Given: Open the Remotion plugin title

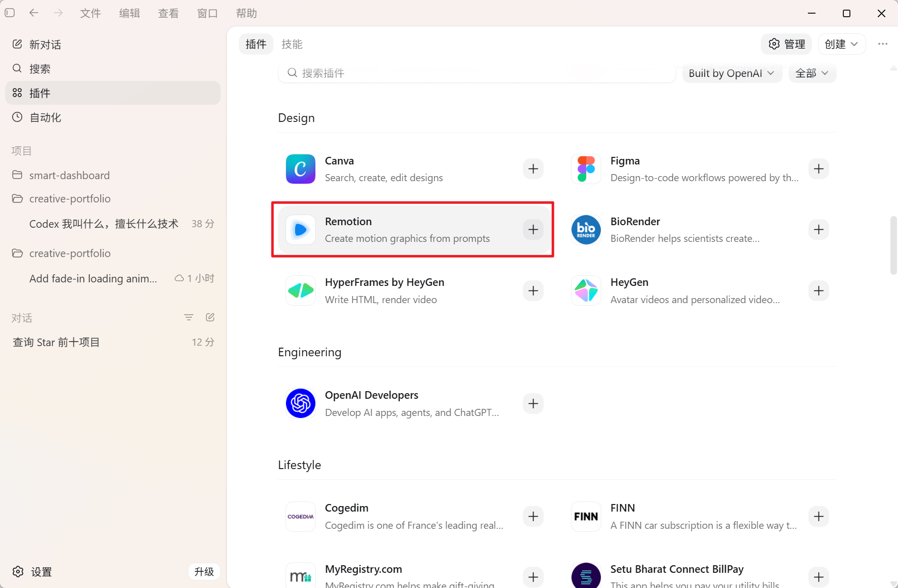Looking at the screenshot, I should (348, 222).
